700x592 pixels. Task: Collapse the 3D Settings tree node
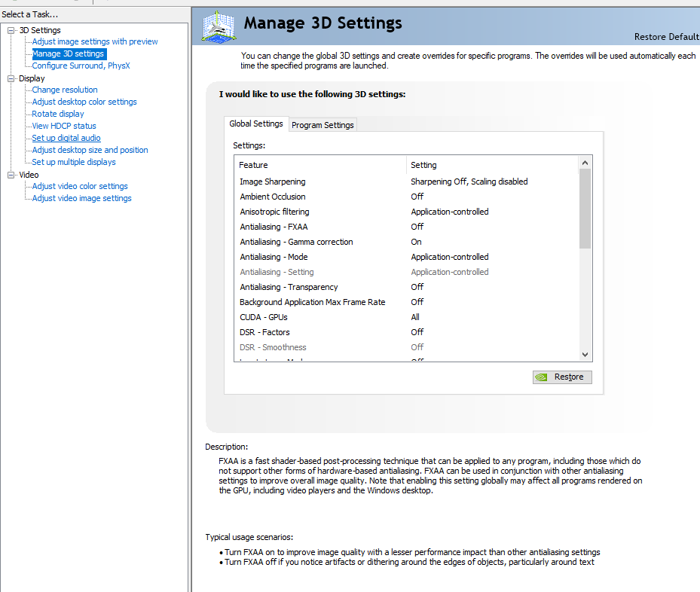tap(11, 30)
